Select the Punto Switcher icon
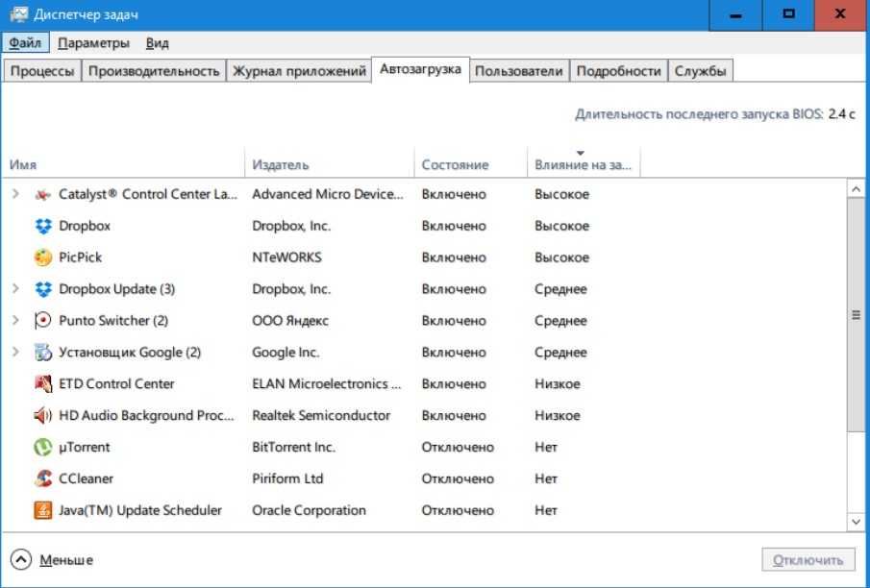870x588 pixels. point(43,320)
